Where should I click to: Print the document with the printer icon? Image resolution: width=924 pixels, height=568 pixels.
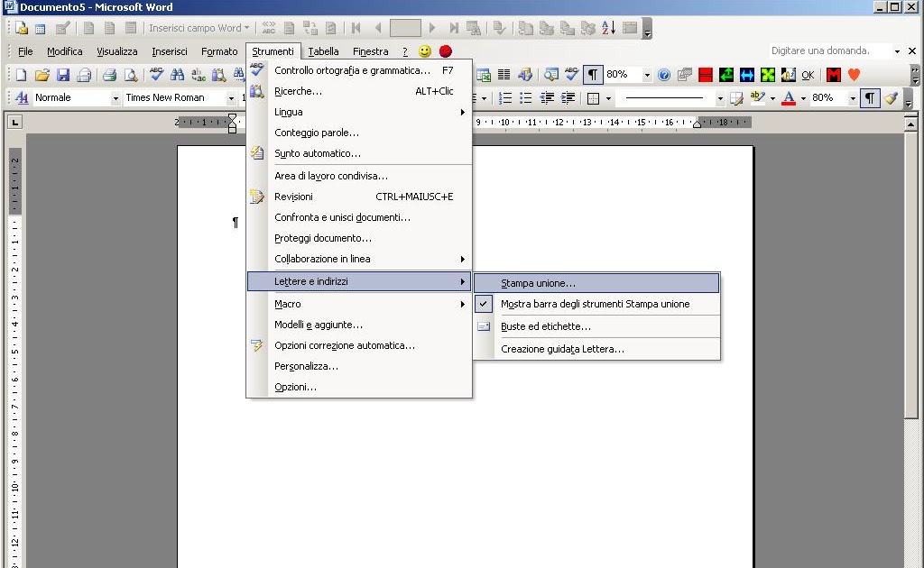click(109, 75)
